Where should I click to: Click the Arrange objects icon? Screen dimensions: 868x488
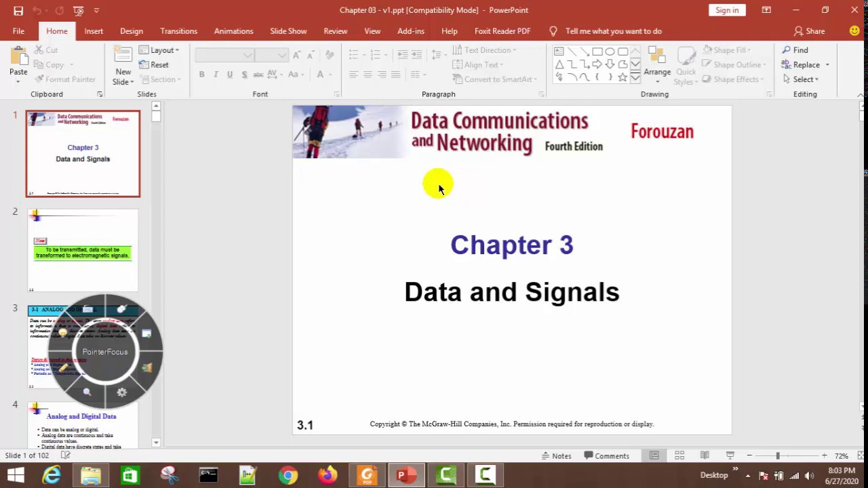(x=656, y=56)
